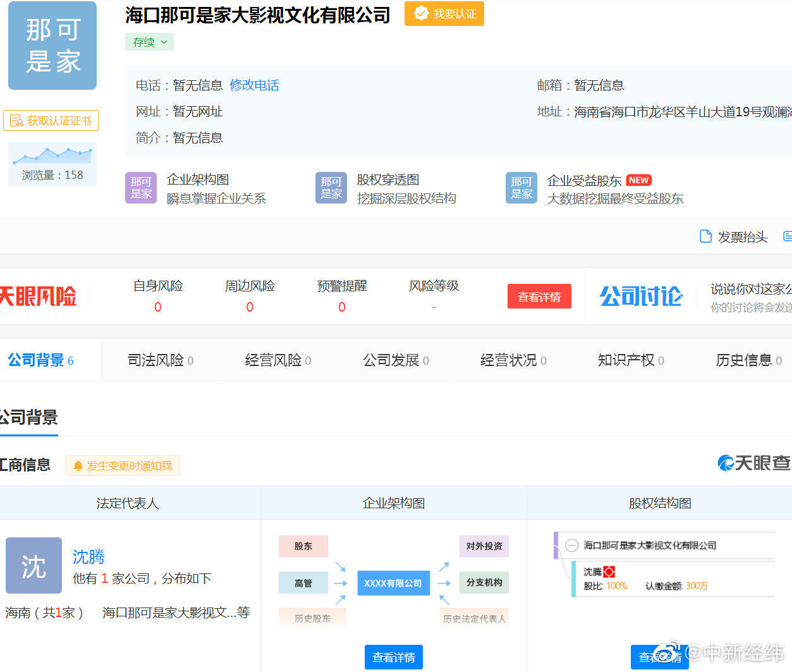Switch to 司法风险 tab
Image resolution: width=792 pixels, height=672 pixels.
tap(161, 360)
